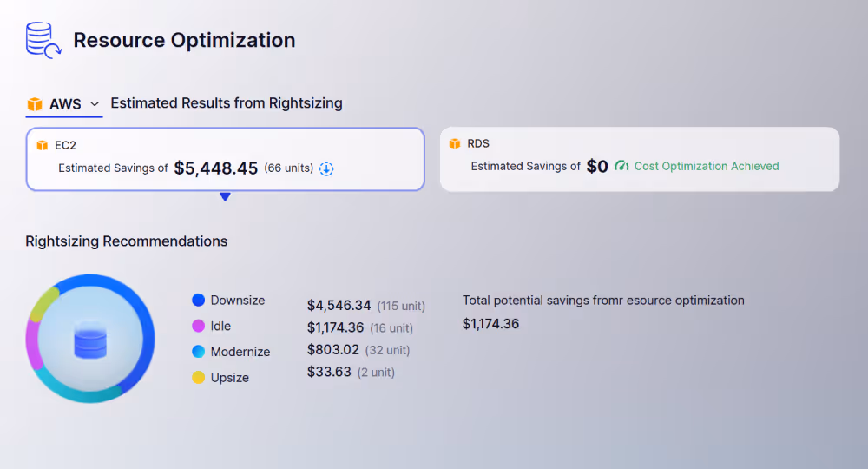Screen dimensions: 868x469
Task: Click the (32 unit) count
Action: (x=387, y=351)
